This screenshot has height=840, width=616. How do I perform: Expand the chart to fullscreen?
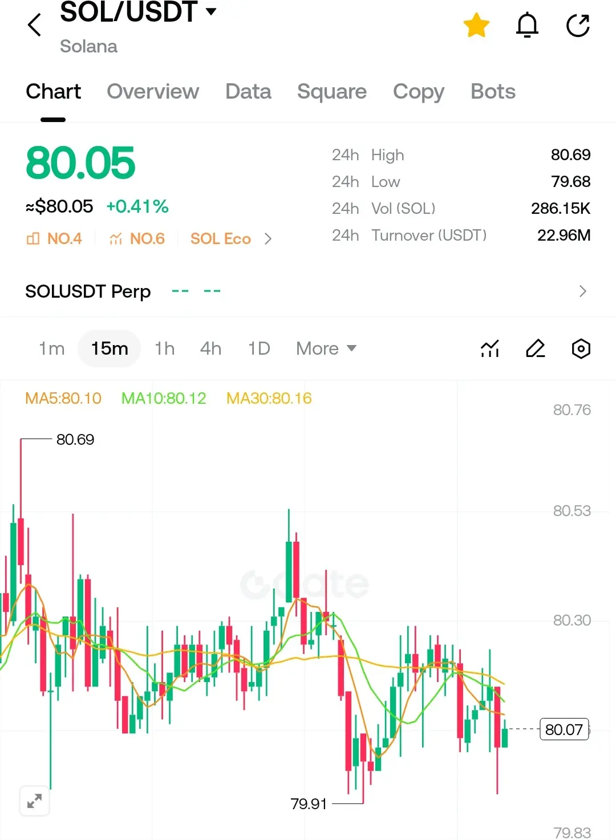pyautogui.click(x=34, y=801)
